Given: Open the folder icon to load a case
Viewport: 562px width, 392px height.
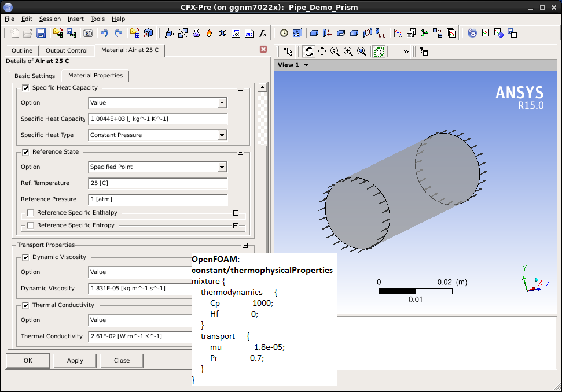Looking at the screenshot, I should (28, 34).
